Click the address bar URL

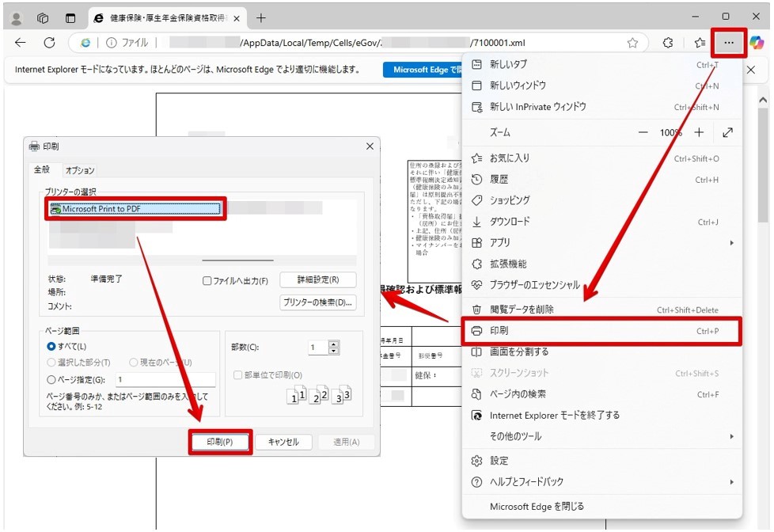(347, 43)
